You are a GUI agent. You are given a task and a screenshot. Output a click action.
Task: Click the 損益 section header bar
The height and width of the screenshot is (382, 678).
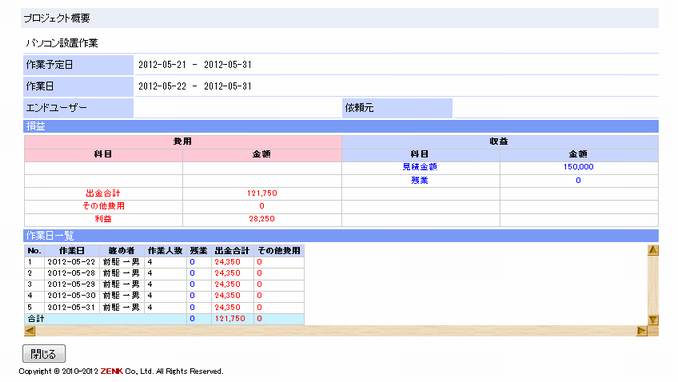[341, 126]
